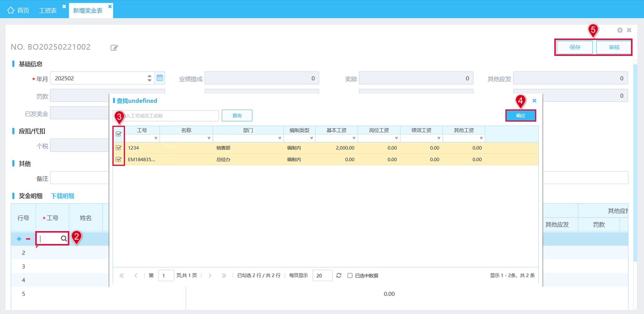Open the 基本工资 column filter dropdown
The image size is (644, 314).
[x=354, y=138]
